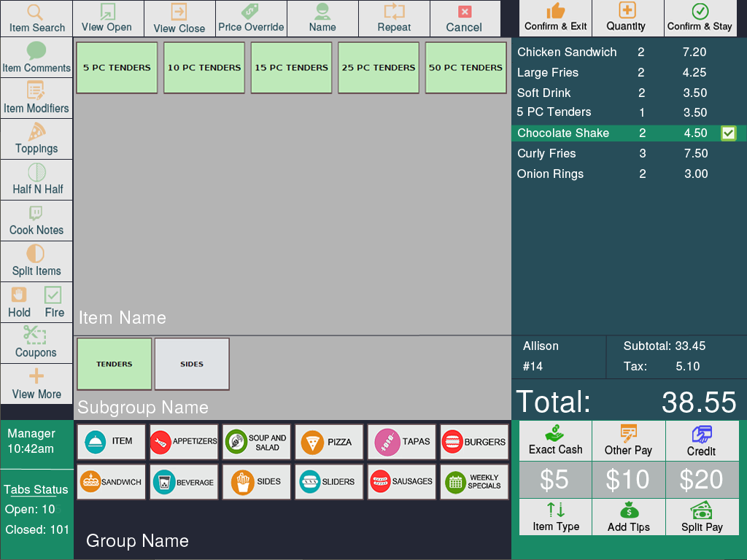Select Soft Drink order line
This screenshot has height=560, width=747.
(629, 93)
